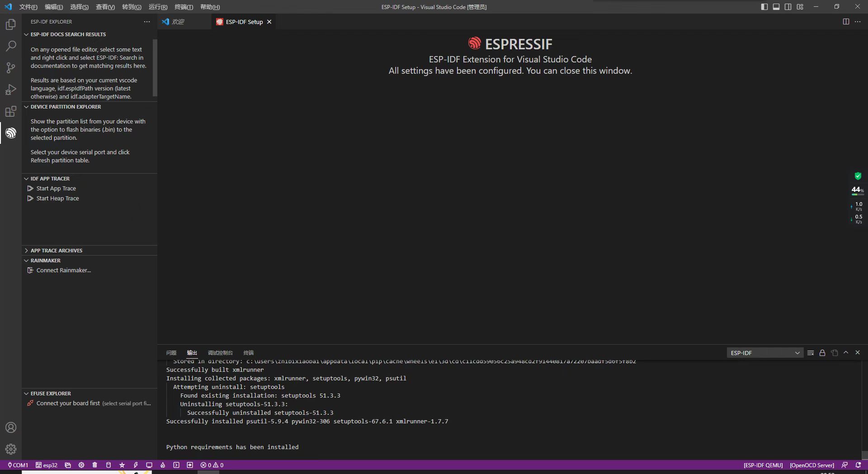Viewport: 868px width, 474px height.
Task: Click Start App Trace
Action: (56, 189)
